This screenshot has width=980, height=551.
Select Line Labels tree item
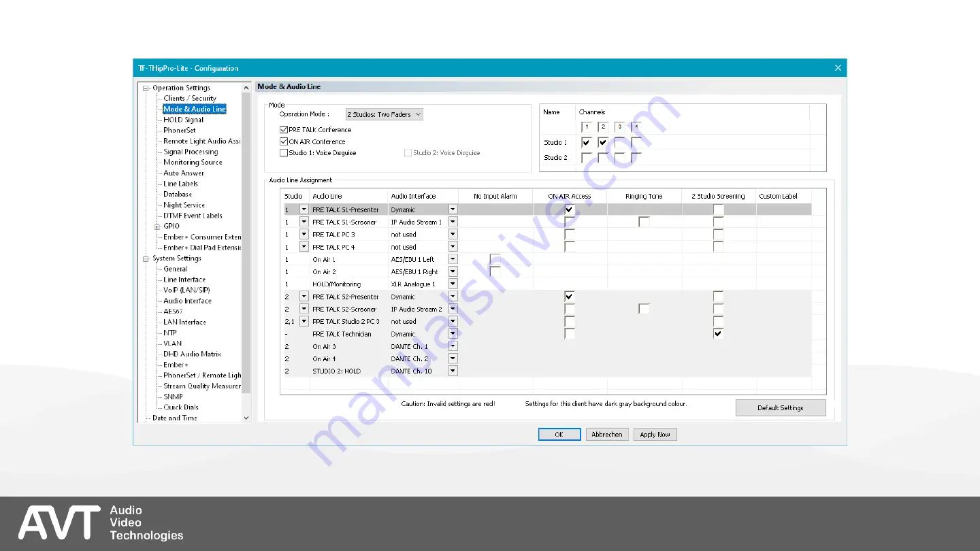pyautogui.click(x=181, y=184)
